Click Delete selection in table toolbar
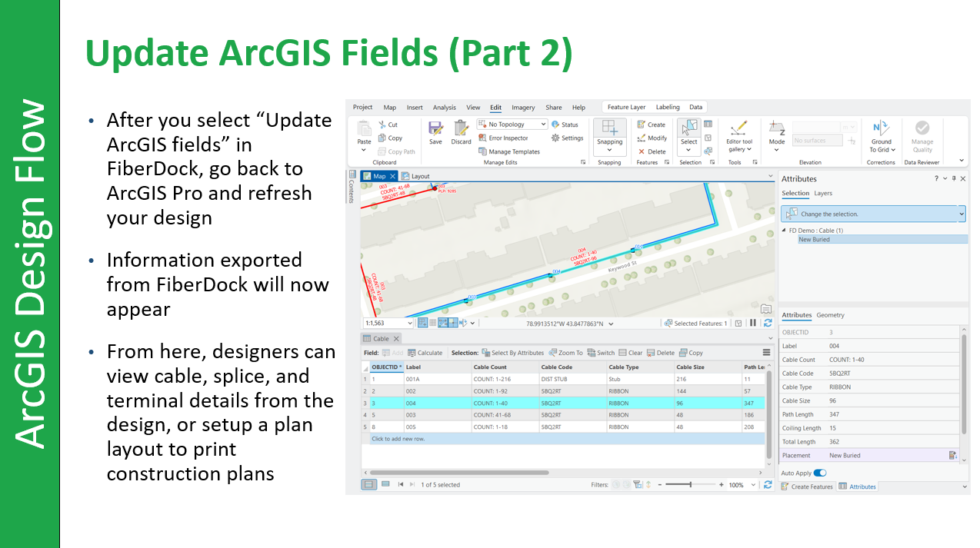 660,353
